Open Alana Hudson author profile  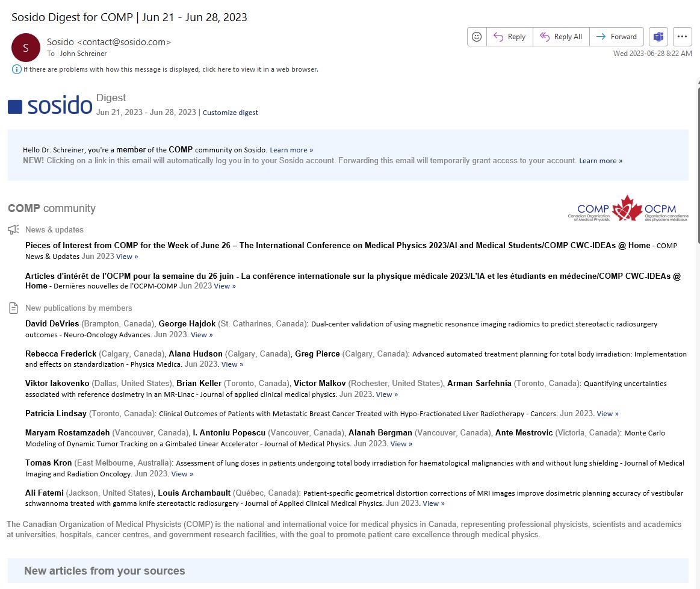click(x=196, y=354)
